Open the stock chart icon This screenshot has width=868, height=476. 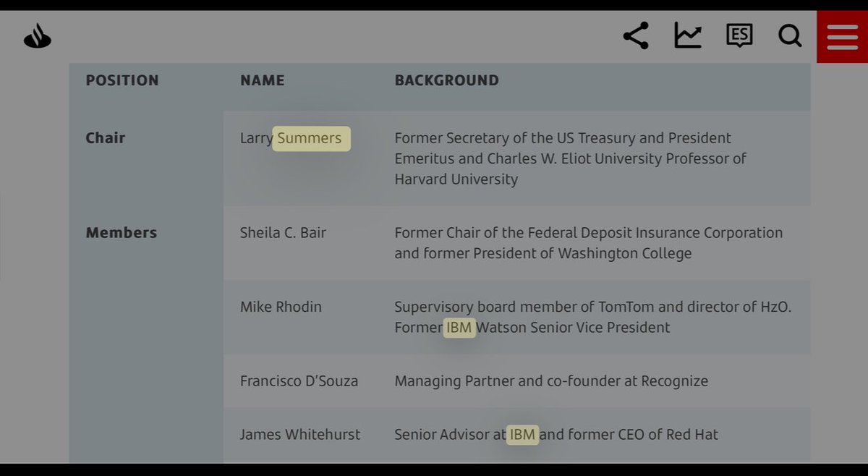687,35
